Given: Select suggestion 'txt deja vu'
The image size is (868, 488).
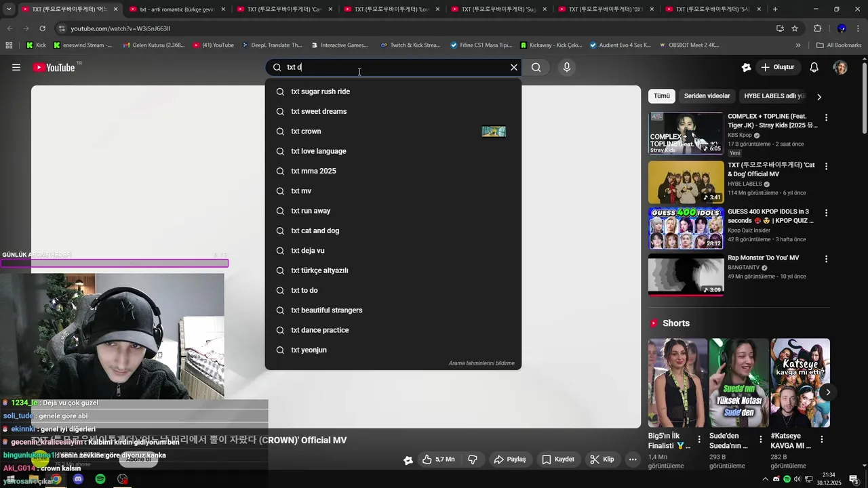Looking at the screenshot, I should tap(393, 251).
